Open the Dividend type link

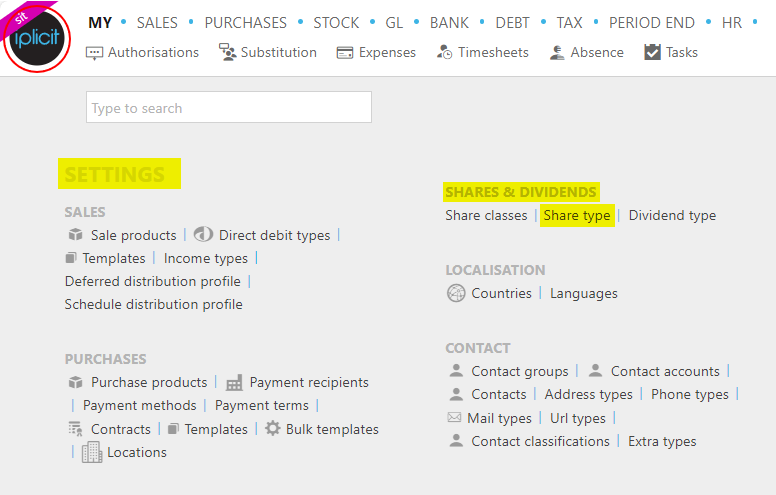coord(672,215)
